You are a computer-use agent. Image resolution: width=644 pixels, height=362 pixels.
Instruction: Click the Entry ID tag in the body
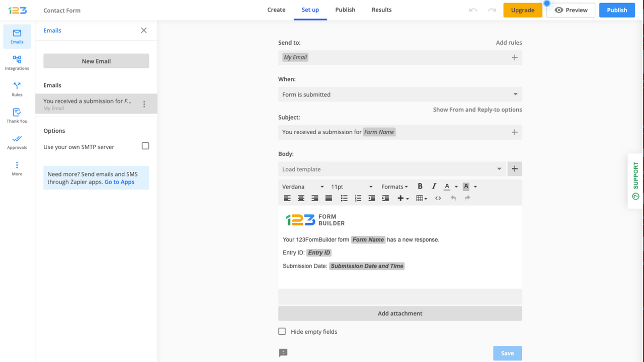(x=319, y=253)
